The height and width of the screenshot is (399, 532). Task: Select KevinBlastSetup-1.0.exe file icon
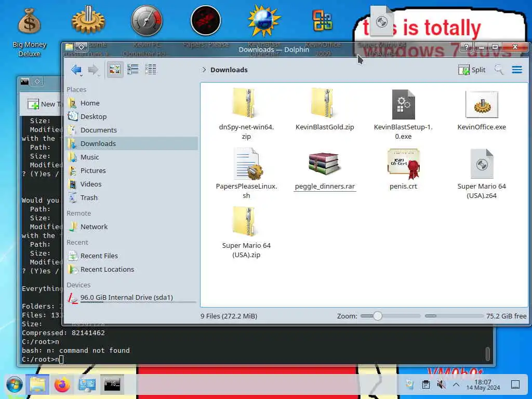(x=403, y=104)
